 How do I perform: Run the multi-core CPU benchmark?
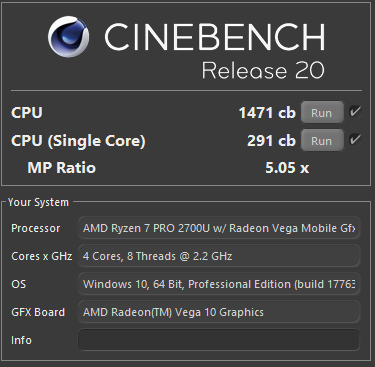point(322,113)
